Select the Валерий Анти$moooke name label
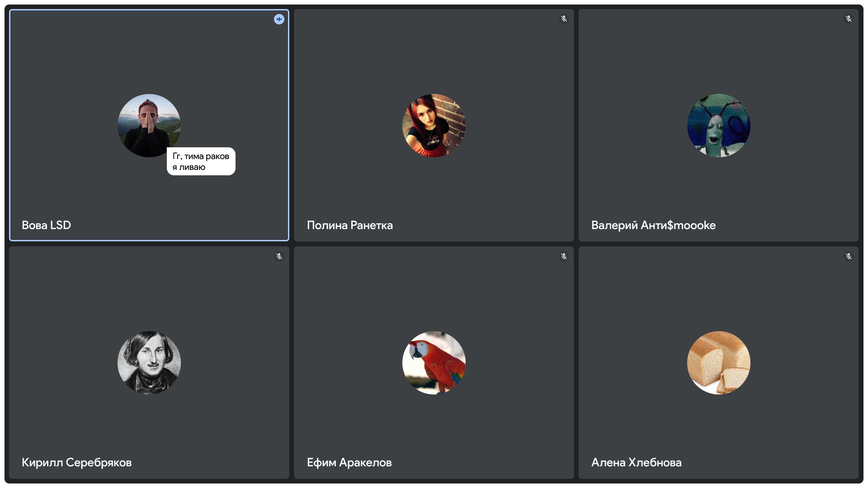Viewport: 868px width, 488px height. (653, 225)
